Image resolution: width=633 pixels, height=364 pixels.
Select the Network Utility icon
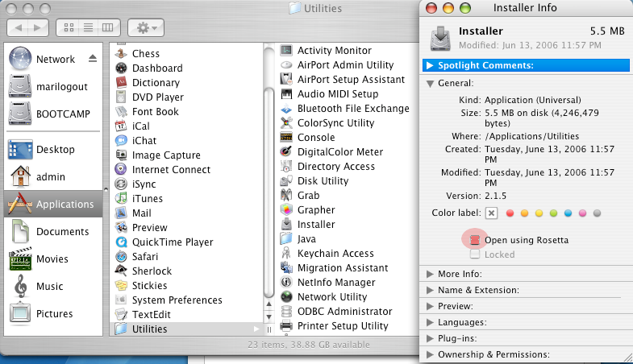[286, 296]
